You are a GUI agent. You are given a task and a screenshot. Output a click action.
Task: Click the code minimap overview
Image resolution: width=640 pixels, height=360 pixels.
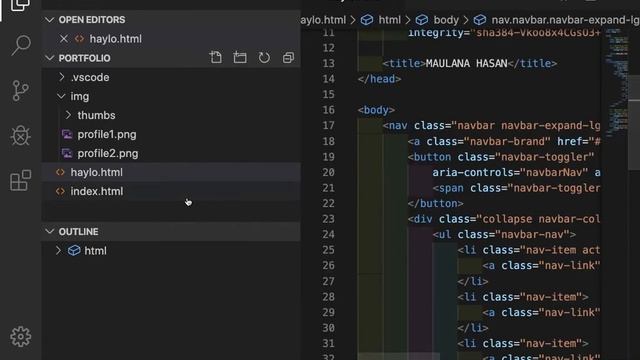pos(616,82)
